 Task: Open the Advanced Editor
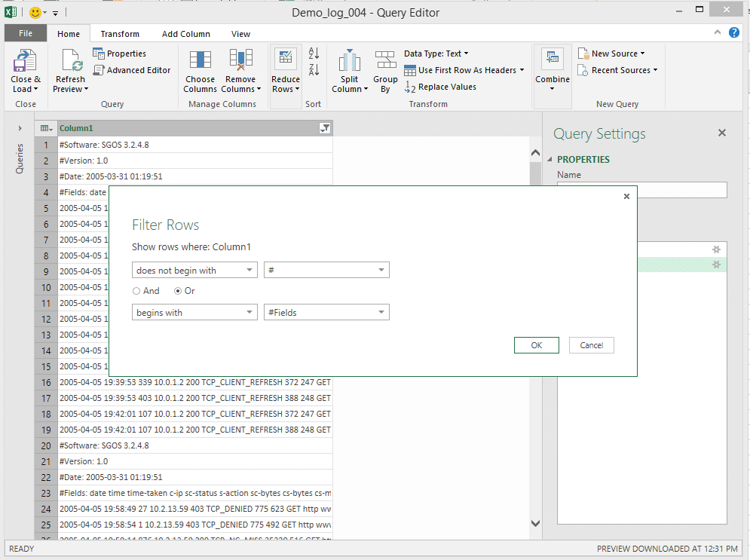tap(132, 70)
